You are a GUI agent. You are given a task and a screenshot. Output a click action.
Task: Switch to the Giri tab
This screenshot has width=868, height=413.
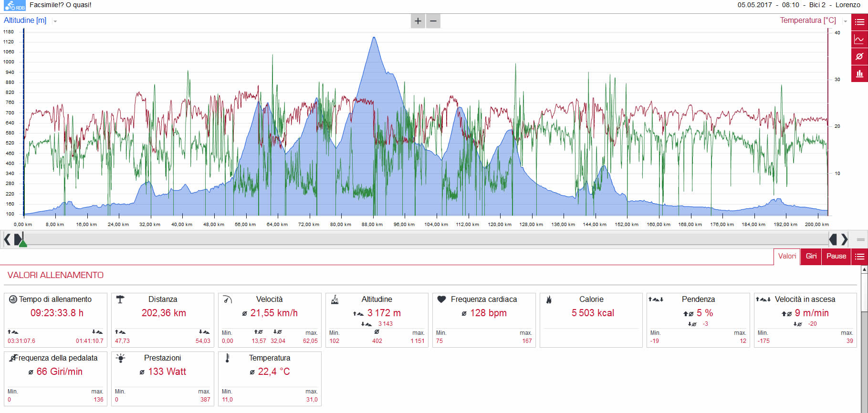pos(811,257)
